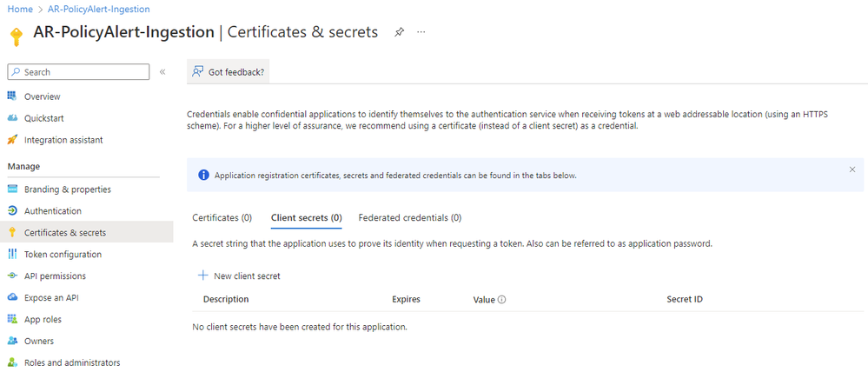Click the Authentication icon

click(x=12, y=211)
